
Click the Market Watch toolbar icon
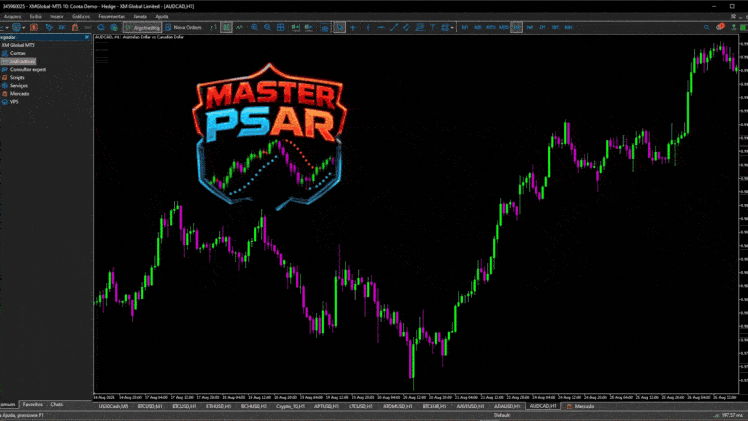(33, 27)
